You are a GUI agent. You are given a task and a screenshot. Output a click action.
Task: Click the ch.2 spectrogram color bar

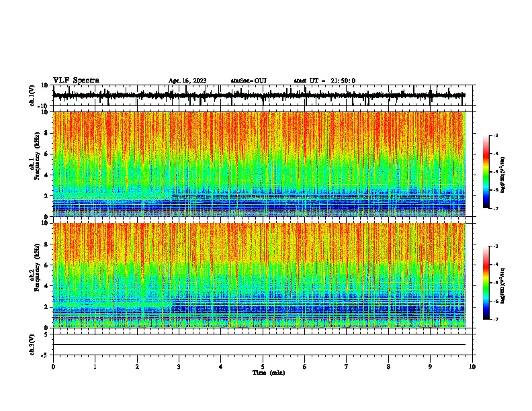486,283
